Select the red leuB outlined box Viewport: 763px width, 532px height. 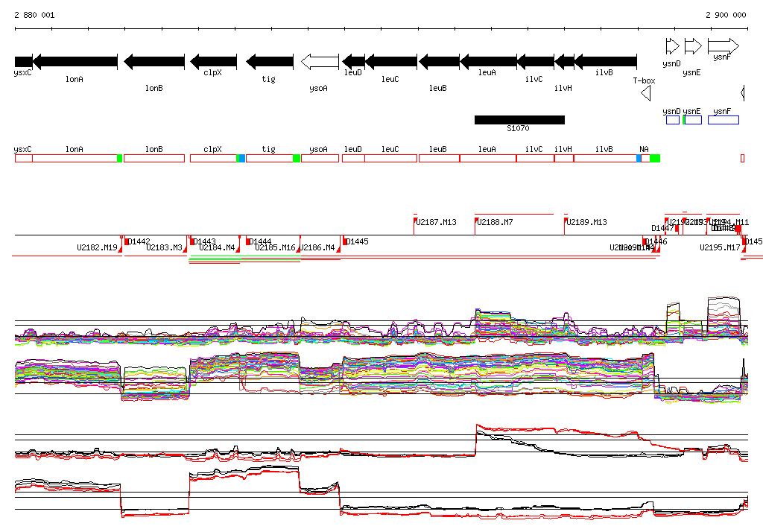click(439, 158)
